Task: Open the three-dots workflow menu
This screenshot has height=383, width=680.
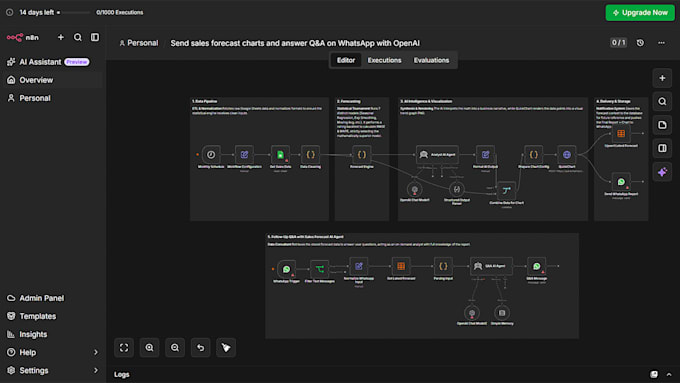Action: pos(661,43)
